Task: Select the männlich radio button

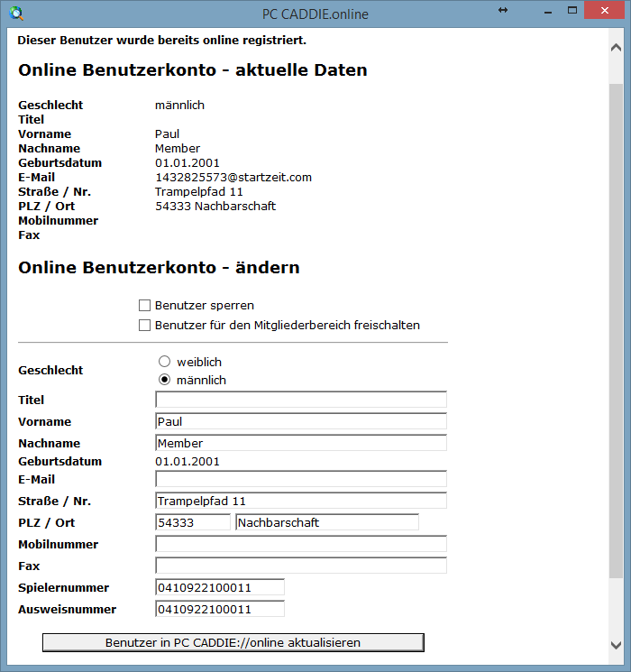Action: [164, 380]
